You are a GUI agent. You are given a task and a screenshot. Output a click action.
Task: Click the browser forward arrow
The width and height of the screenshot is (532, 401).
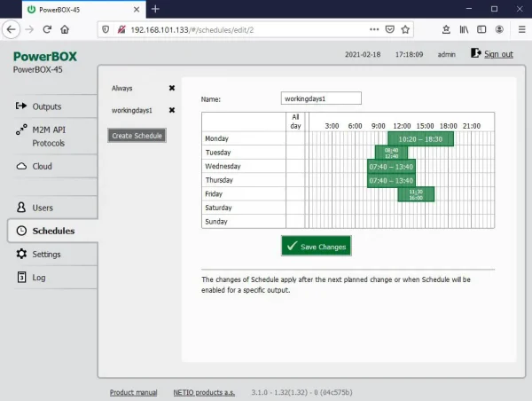(29, 29)
